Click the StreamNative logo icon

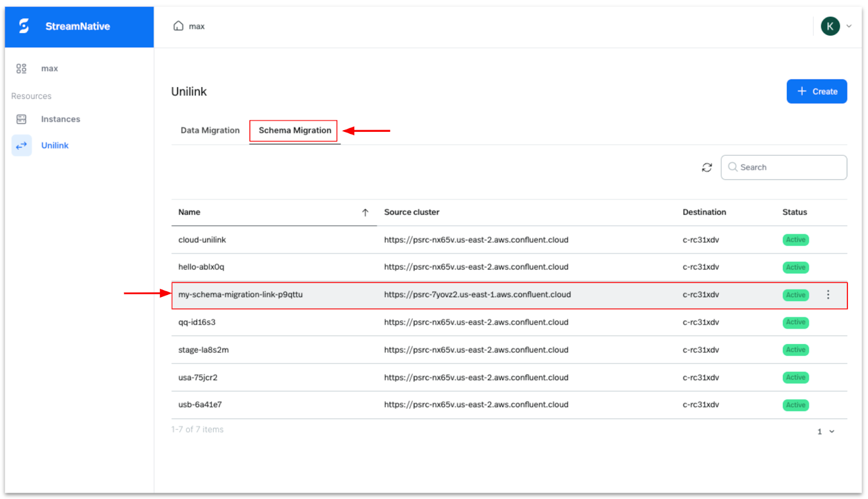coord(24,26)
